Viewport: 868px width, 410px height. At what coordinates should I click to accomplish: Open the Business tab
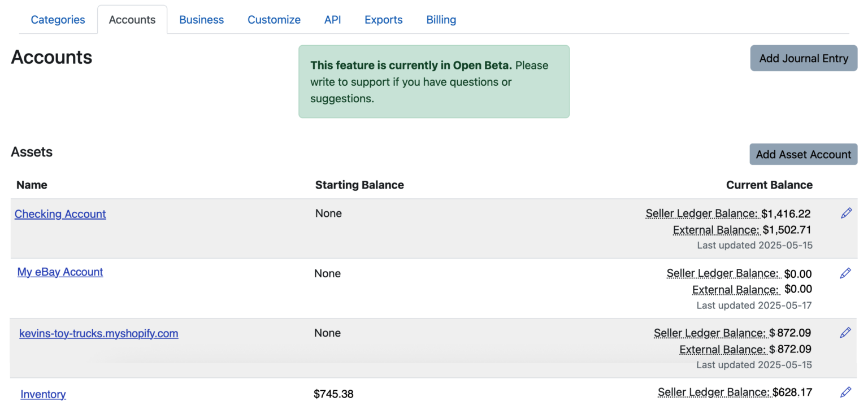(x=201, y=19)
